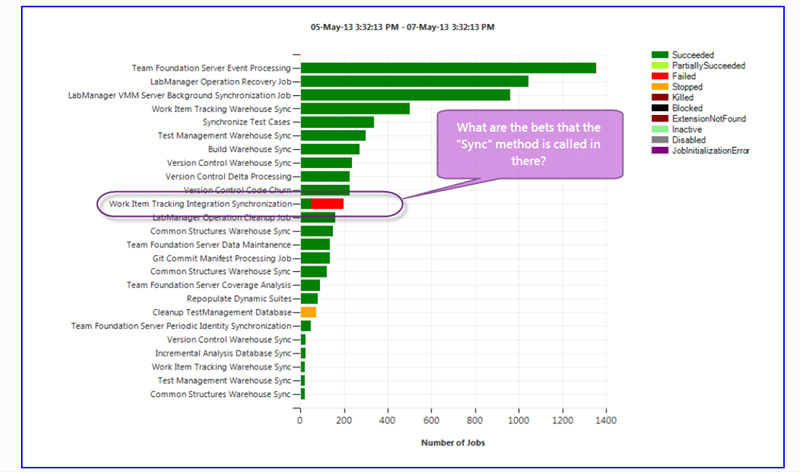Viewport: 800px width, 472px height.
Task: Click the Team Foundation Server Coverage Analysis bar
Action: pyautogui.click(x=311, y=285)
